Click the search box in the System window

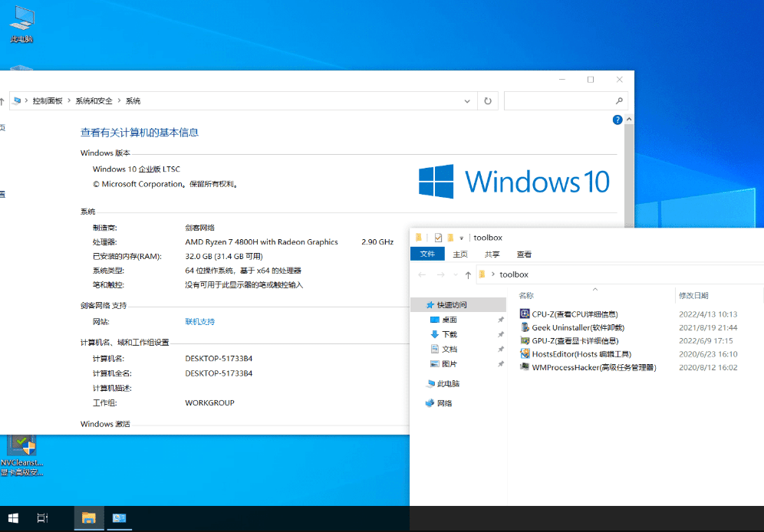coord(565,100)
